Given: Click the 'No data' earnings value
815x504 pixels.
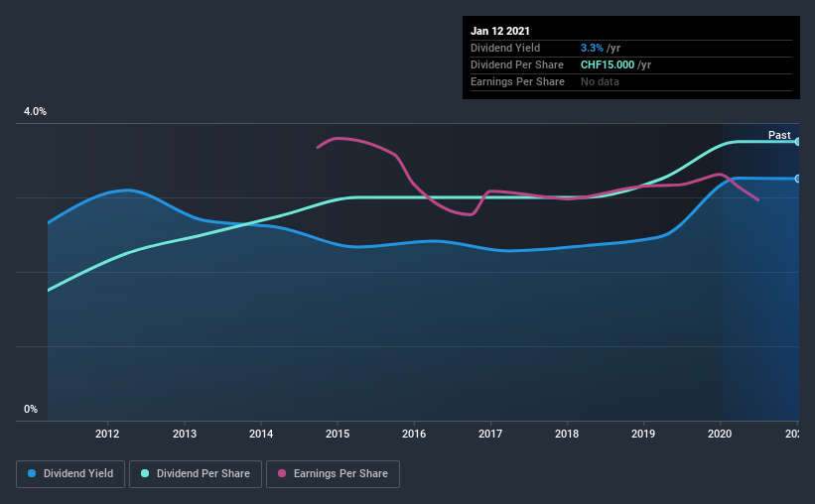Looking at the screenshot, I should (600, 81).
